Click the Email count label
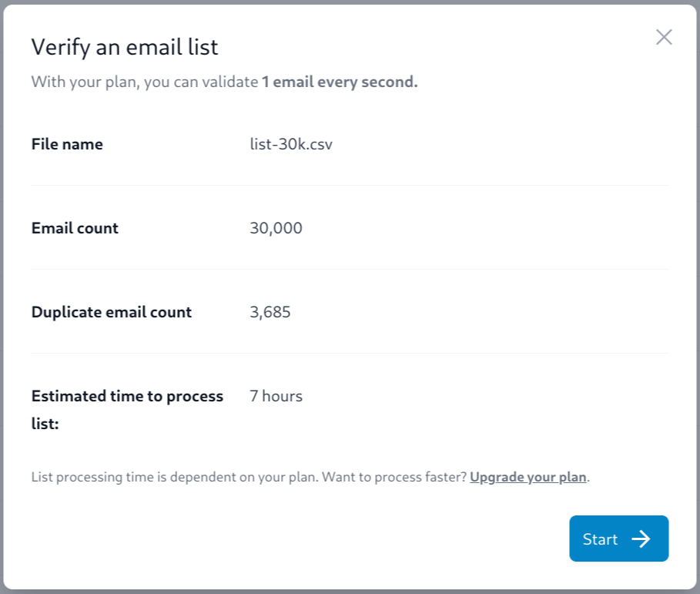 pos(75,228)
